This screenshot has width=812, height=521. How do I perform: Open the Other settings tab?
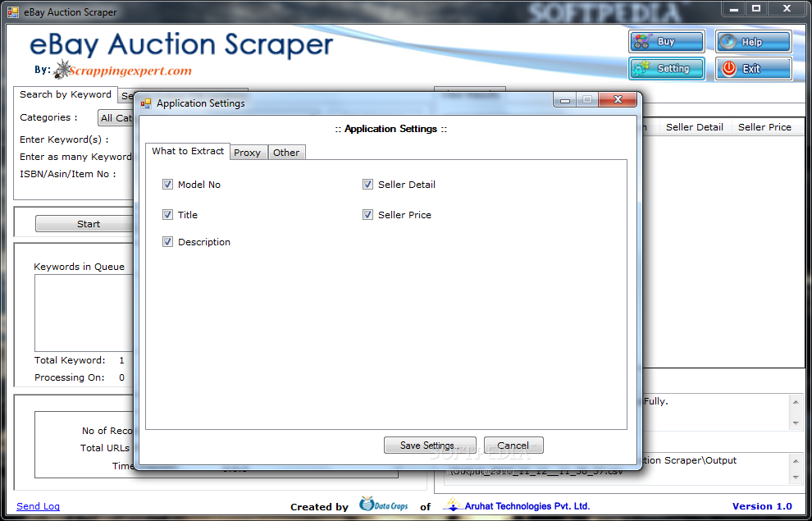[286, 153]
